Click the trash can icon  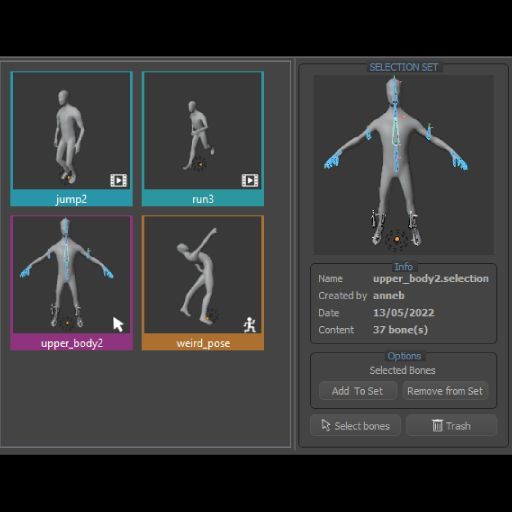pyautogui.click(x=437, y=425)
